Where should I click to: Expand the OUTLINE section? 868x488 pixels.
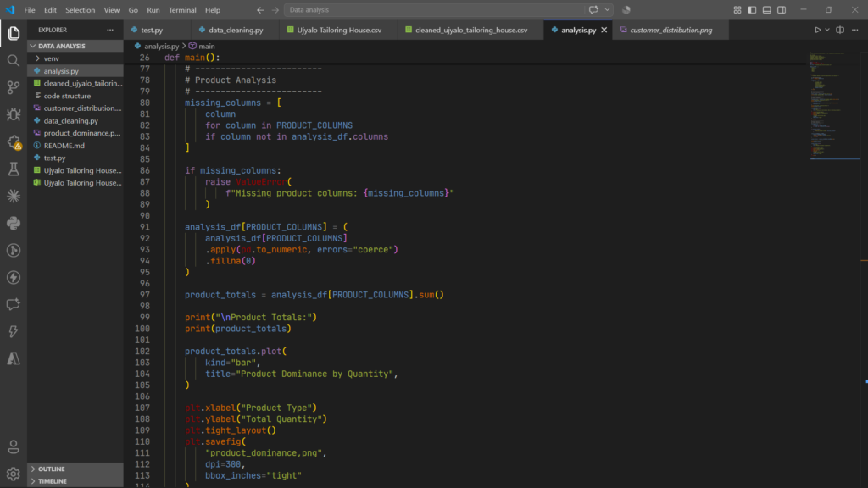75,469
